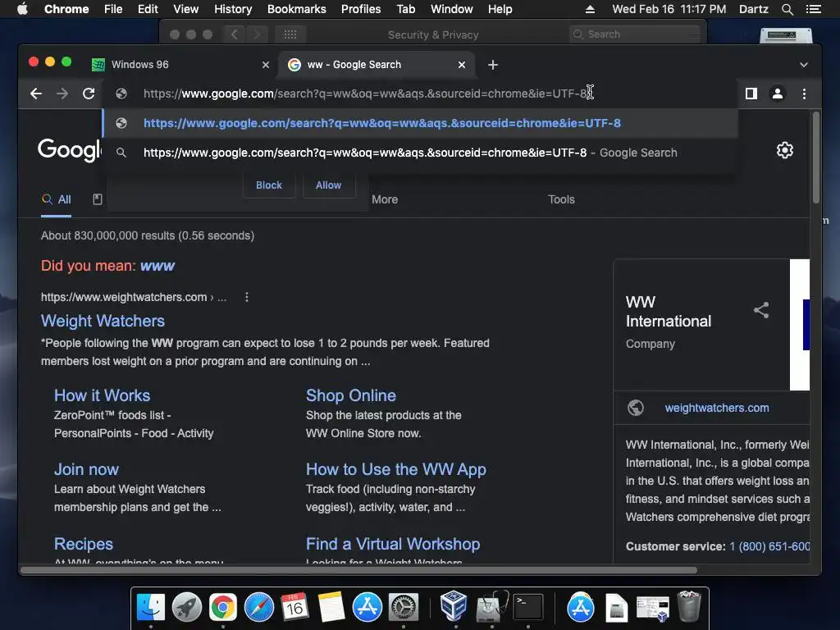Open a new tab with plus button

click(493, 65)
